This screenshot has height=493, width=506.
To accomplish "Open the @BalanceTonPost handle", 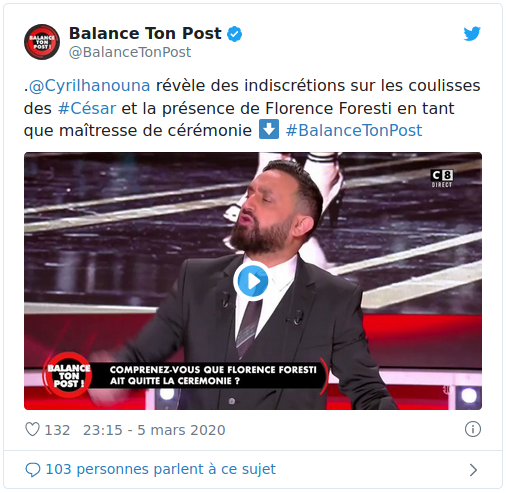I will pos(130,52).
